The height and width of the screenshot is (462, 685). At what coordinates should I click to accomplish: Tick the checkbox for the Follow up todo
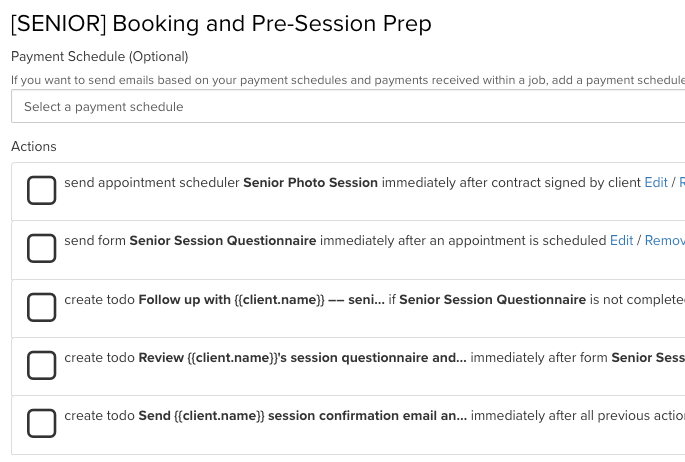pyautogui.click(x=41, y=307)
